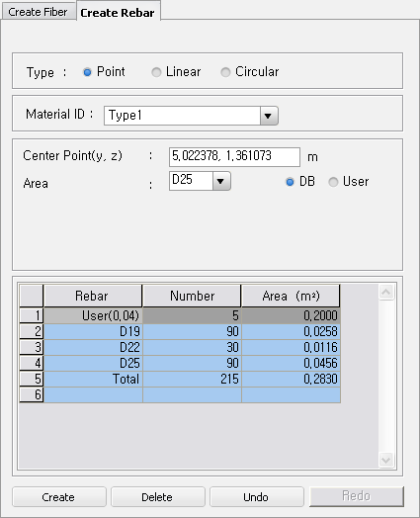420x518 pixels.
Task: Click the D22 rebar cell
Action: point(93,347)
